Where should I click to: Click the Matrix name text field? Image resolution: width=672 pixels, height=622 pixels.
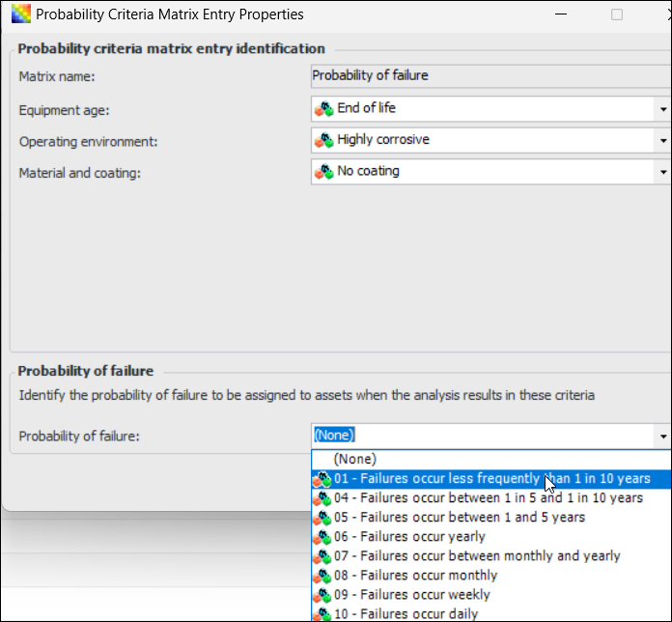click(490, 75)
